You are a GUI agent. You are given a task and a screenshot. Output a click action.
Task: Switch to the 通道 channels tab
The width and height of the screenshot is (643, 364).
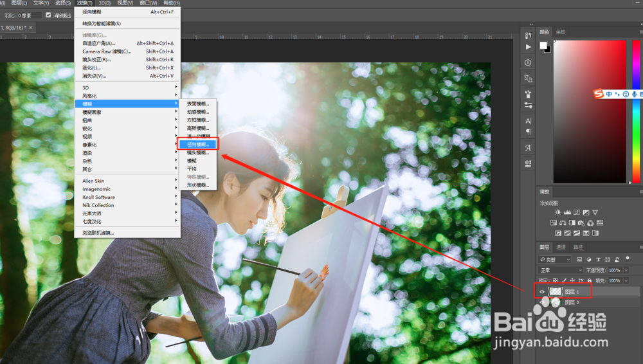click(561, 247)
